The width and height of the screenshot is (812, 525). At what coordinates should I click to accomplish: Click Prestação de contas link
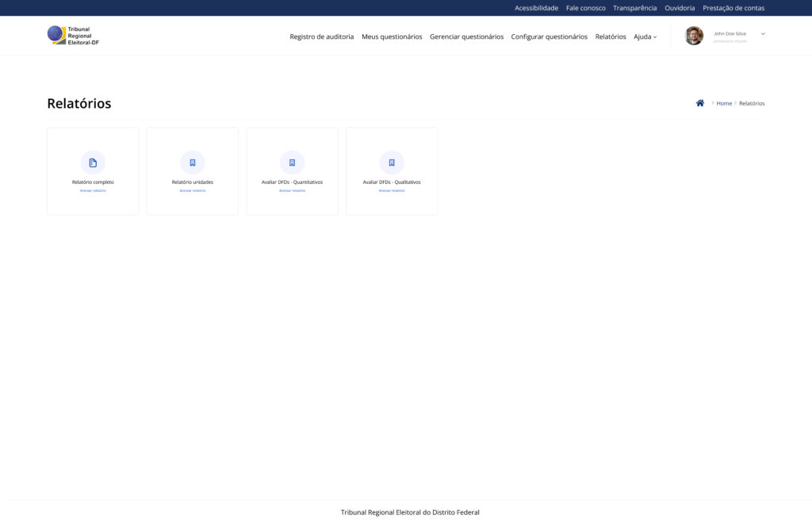click(733, 8)
